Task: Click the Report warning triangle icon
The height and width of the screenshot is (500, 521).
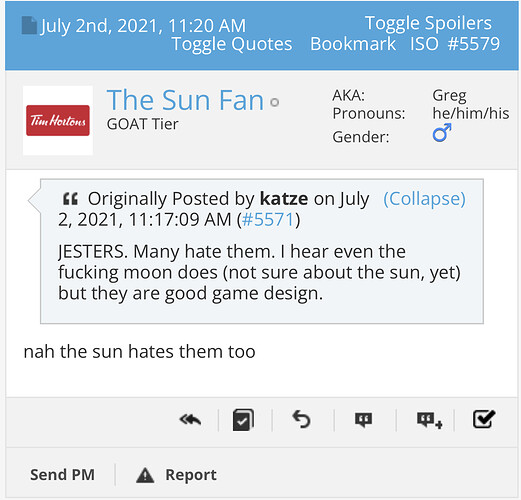Action: point(145,475)
